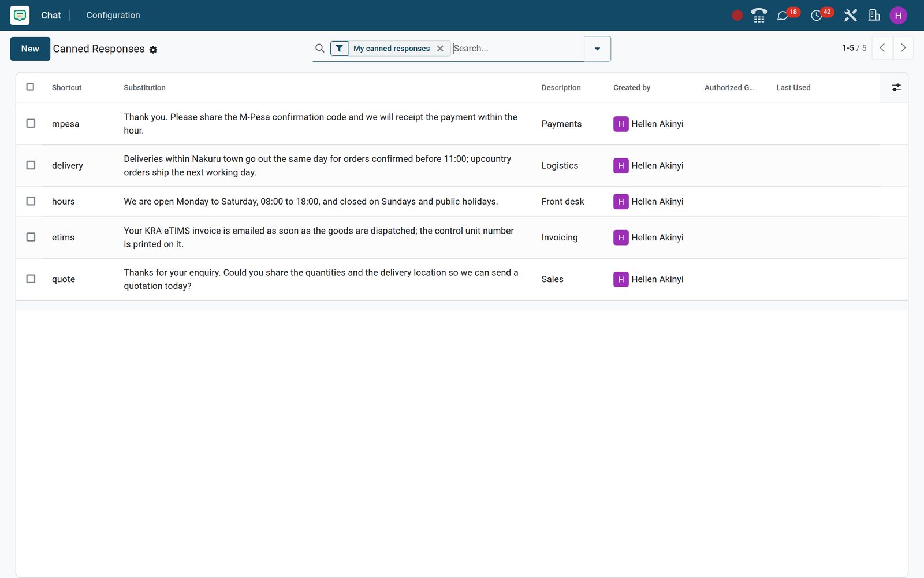Click Hellen Akinyi avatar in mpesa row
The height and width of the screenshot is (578, 924).
tap(621, 124)
